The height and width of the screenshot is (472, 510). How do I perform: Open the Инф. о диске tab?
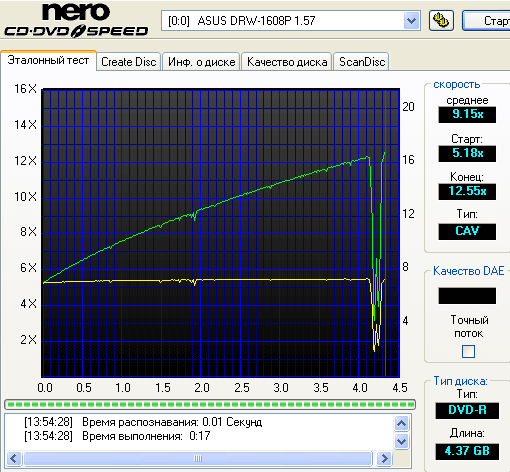(x=201, y=62)
